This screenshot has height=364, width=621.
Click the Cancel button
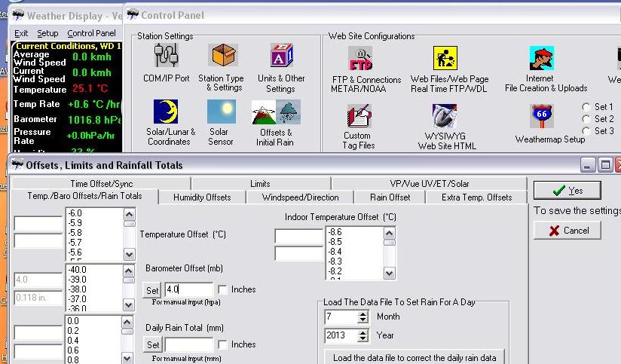567,231
